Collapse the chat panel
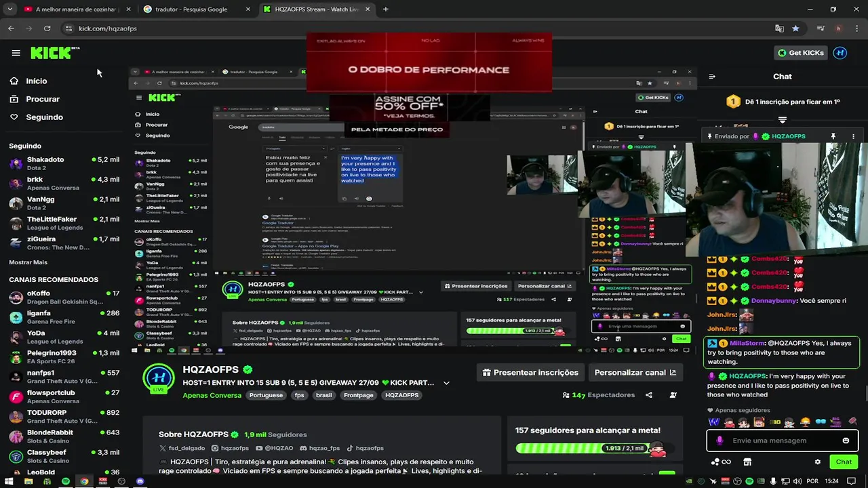Image resolution: width=868 pixels, height=488 pixels. click(712, 77)
